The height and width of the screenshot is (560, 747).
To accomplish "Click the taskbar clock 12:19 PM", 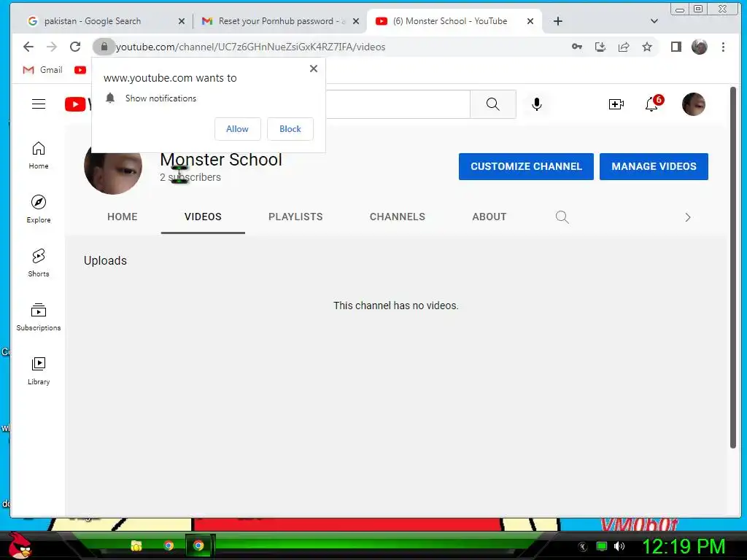I will tap(684, 546).
